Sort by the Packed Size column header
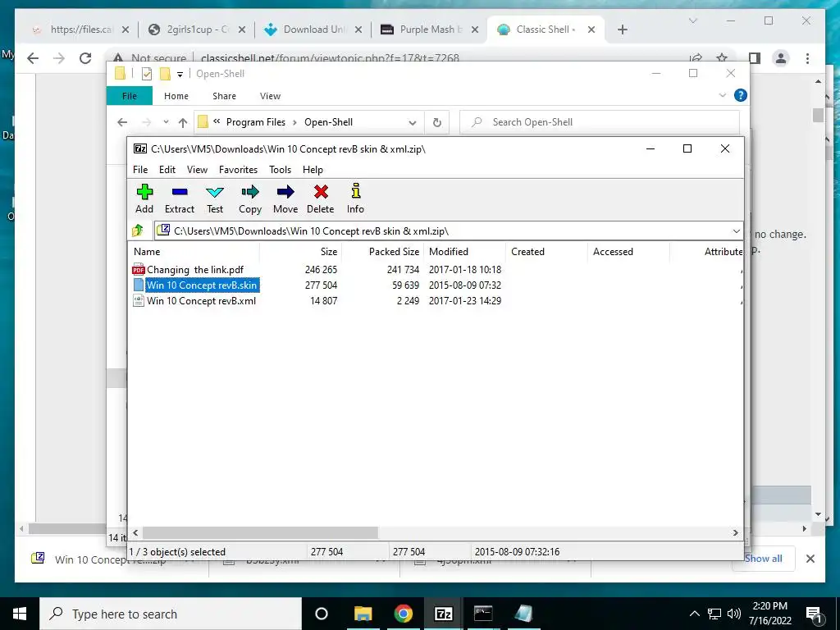This screenshot has height=630, width=840. pos(382,252)
